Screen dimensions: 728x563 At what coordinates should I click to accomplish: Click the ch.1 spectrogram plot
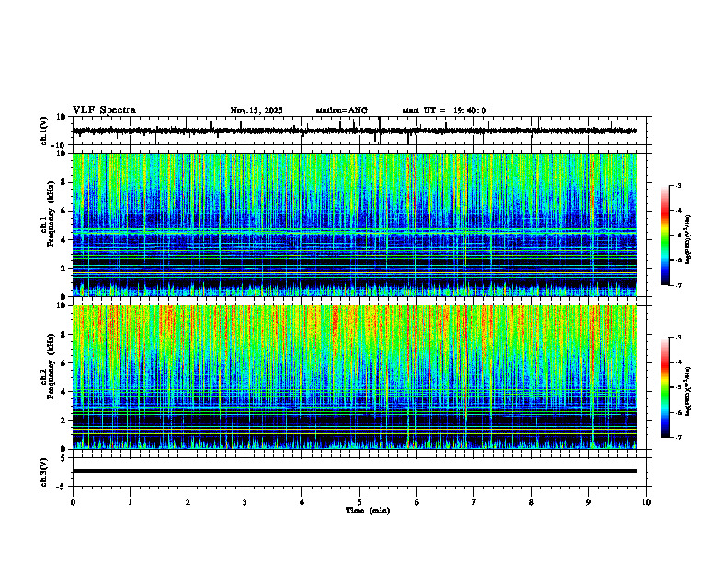coord(355,224)
